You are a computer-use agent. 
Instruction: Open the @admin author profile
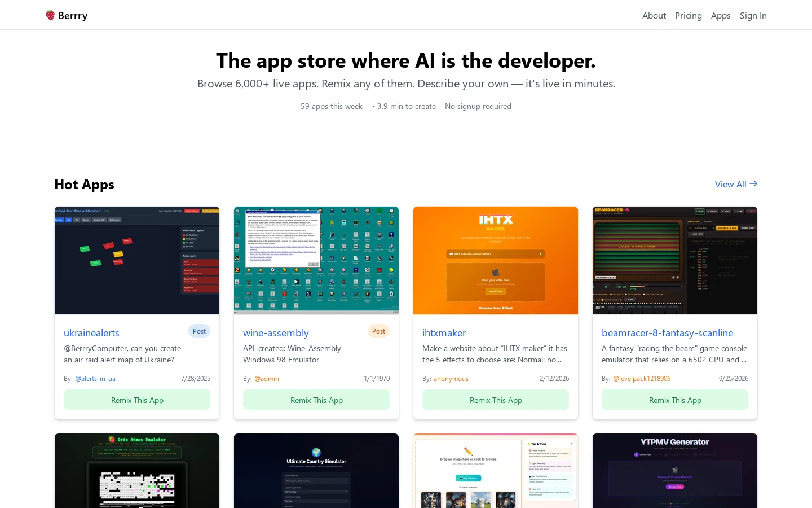[x=267, y=379]
